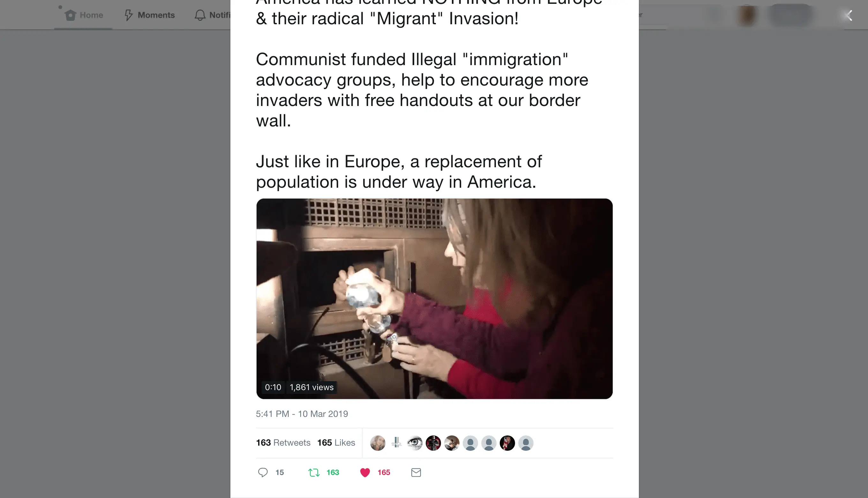
Task: Open the Moments tab
Action: [x=149, y=15]
